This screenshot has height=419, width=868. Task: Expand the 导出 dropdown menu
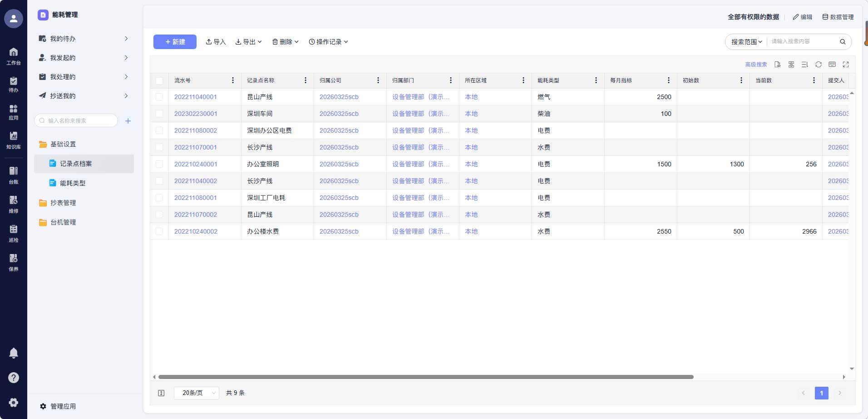tap(249, 42)
